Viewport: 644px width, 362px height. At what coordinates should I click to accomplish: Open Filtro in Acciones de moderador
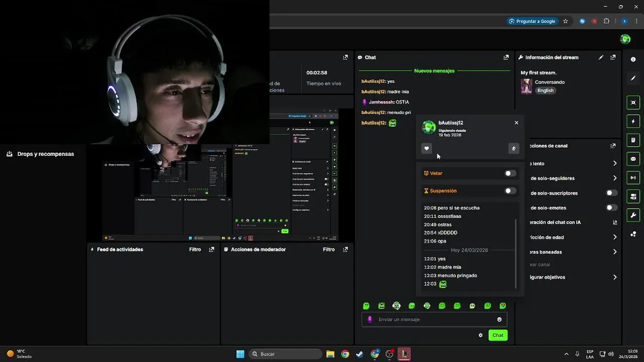click(329, 249)
